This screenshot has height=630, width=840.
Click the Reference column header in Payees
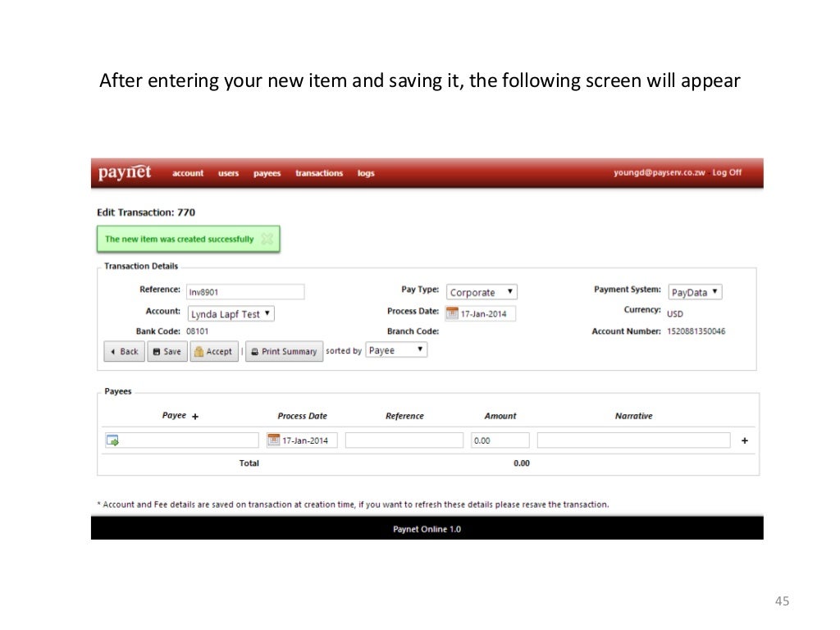[x=404, y=416]
